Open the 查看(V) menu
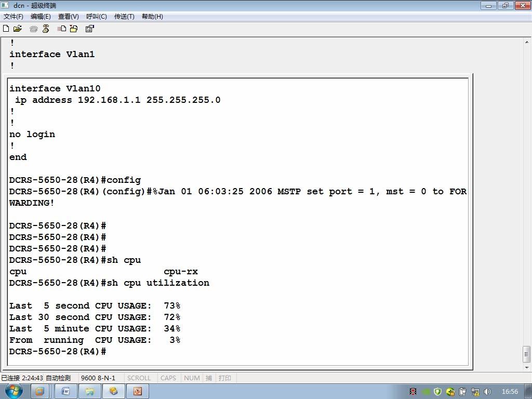This screenshot has height=399, width=532. tap(68, 17)
